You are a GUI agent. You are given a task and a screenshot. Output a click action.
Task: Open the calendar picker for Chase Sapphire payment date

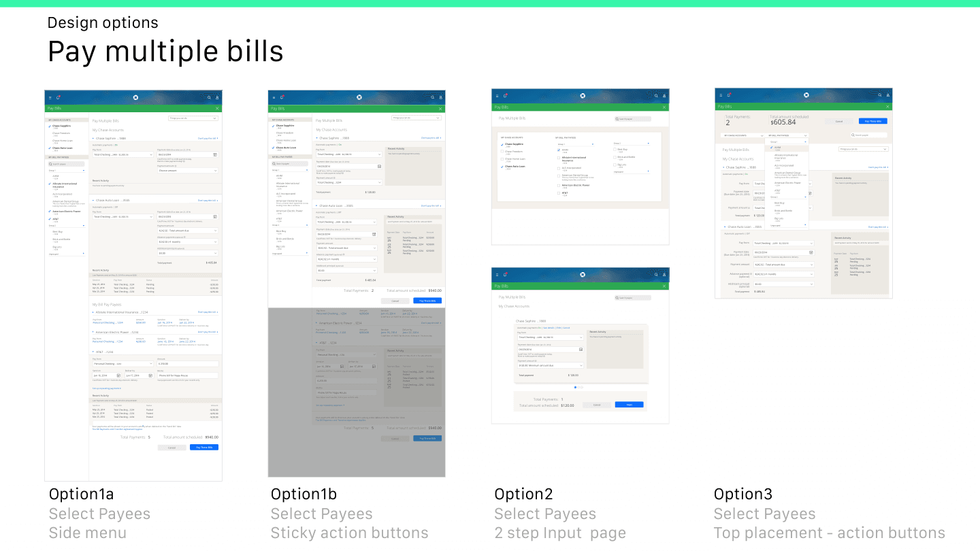[215, 154]
